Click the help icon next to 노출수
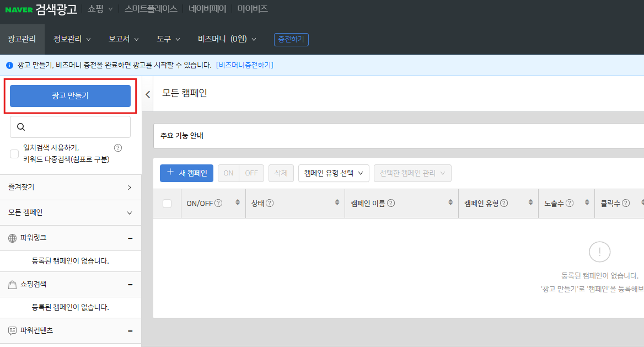 click(570, 203)
